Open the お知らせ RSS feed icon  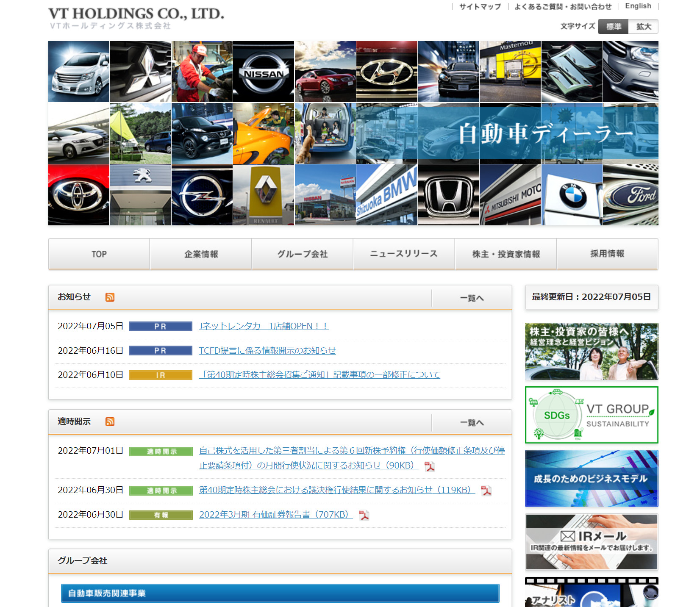click(110, 297)
